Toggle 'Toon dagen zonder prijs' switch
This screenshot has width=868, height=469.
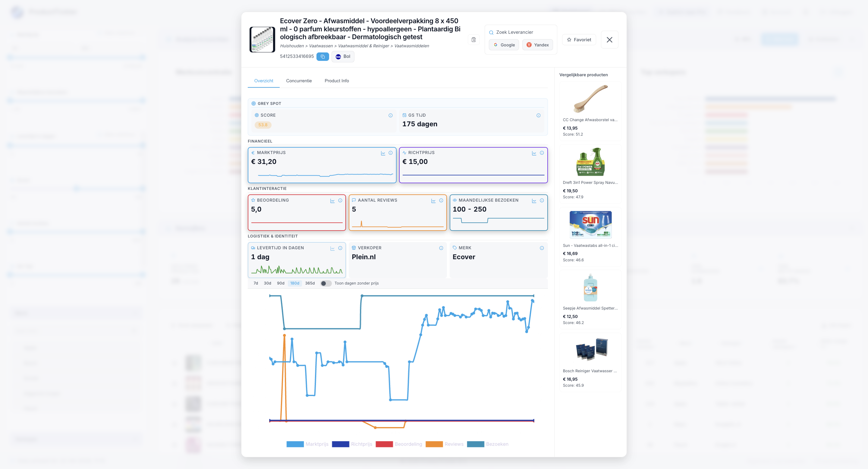click(x=325, y=283)
